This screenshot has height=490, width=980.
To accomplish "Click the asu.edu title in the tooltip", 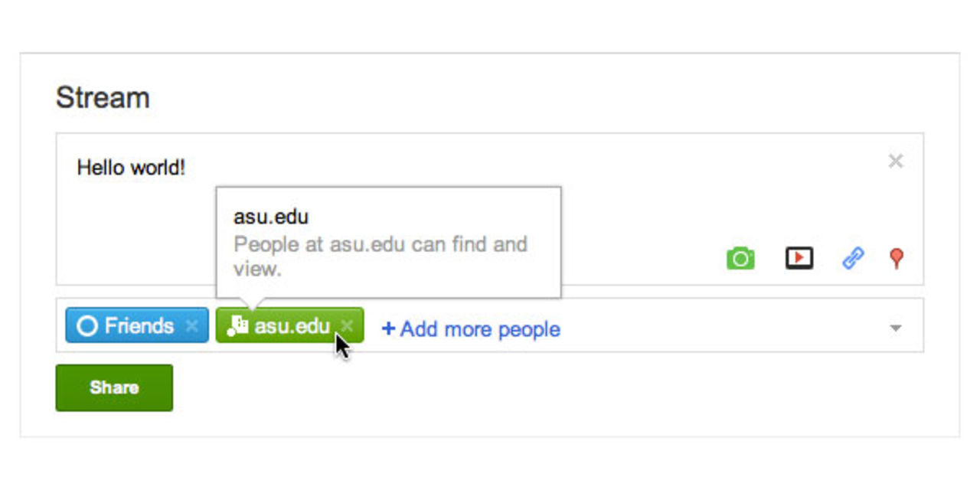I will 271,217.
